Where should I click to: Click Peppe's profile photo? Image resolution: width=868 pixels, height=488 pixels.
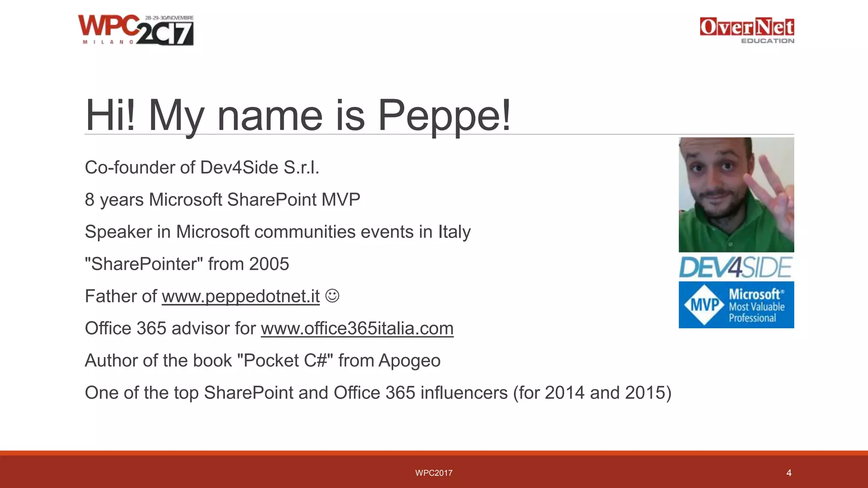(736, 194)
